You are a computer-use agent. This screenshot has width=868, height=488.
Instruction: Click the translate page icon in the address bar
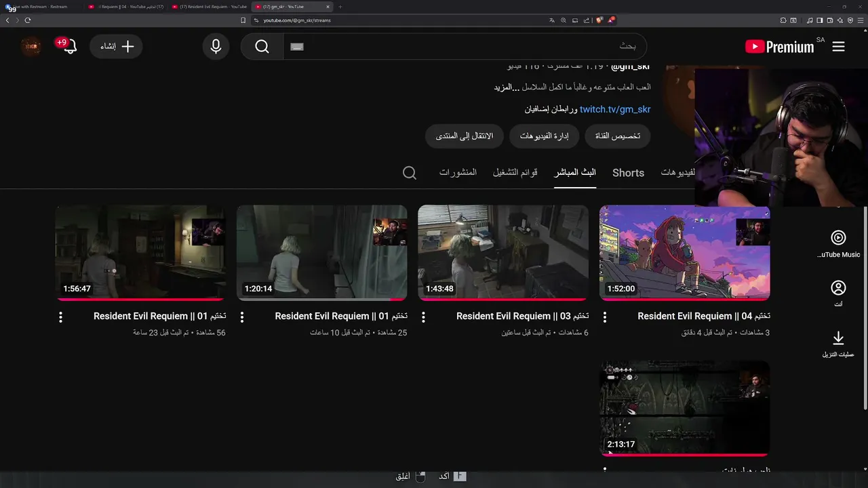(x=552, y=20)
